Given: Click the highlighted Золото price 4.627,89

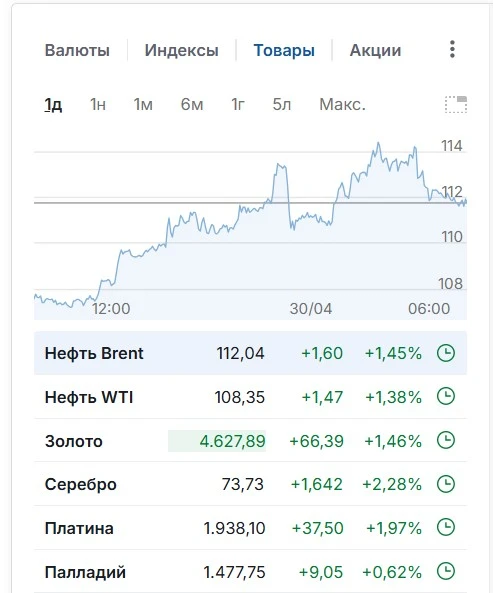Looking at the screenshot, I should 217,441.
